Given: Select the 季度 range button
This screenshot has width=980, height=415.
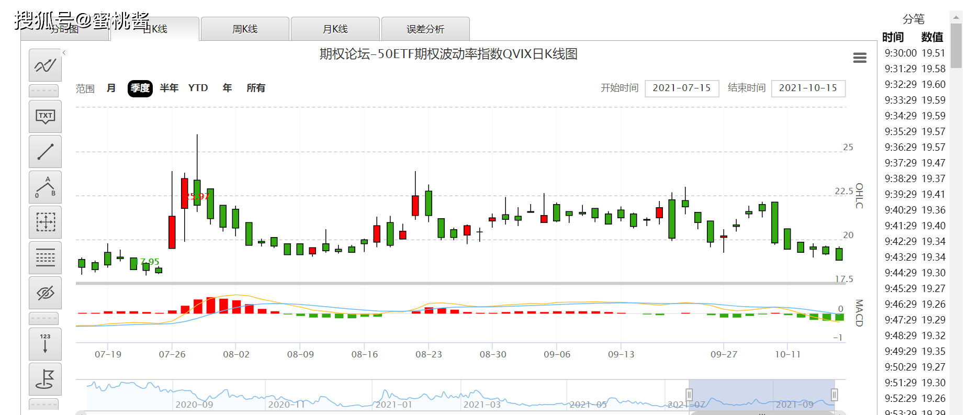Looking at the screenshot, I should pos(140,88).
